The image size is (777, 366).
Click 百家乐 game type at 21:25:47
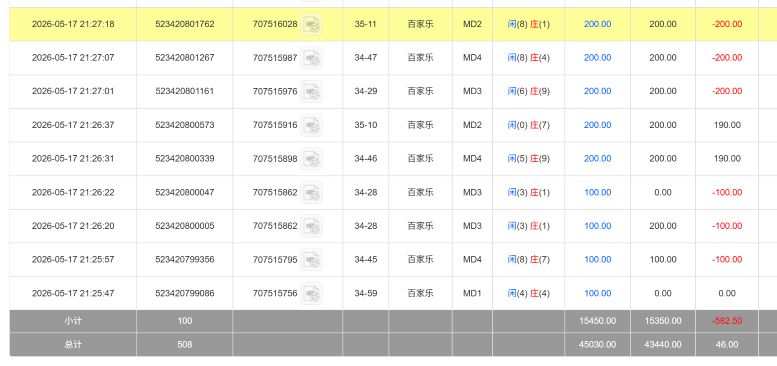tap(420, 293)
